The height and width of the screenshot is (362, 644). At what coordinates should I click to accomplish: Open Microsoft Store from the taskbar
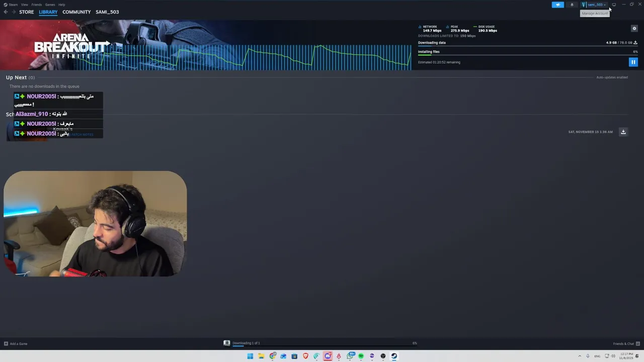tap(294, 356)
